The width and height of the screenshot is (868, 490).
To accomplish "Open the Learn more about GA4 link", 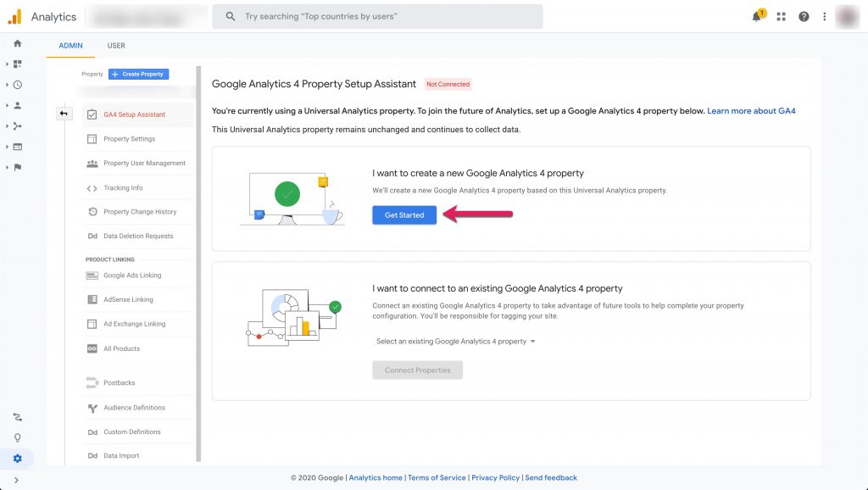I will click(751, 111).
